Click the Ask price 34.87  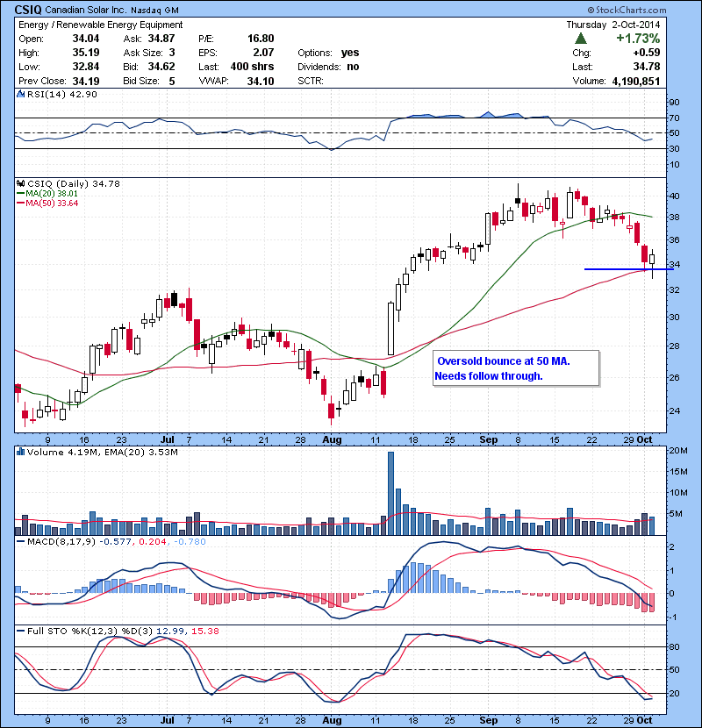point(161,39)
